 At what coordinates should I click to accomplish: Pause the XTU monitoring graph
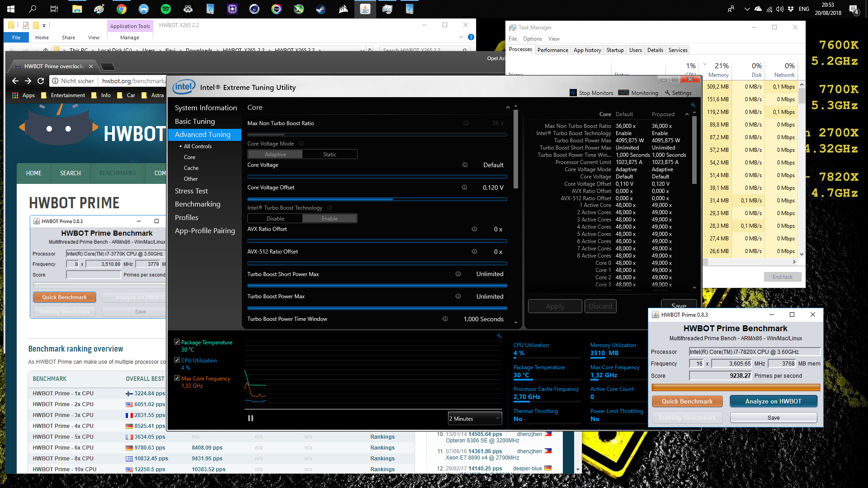coord(250,418)
